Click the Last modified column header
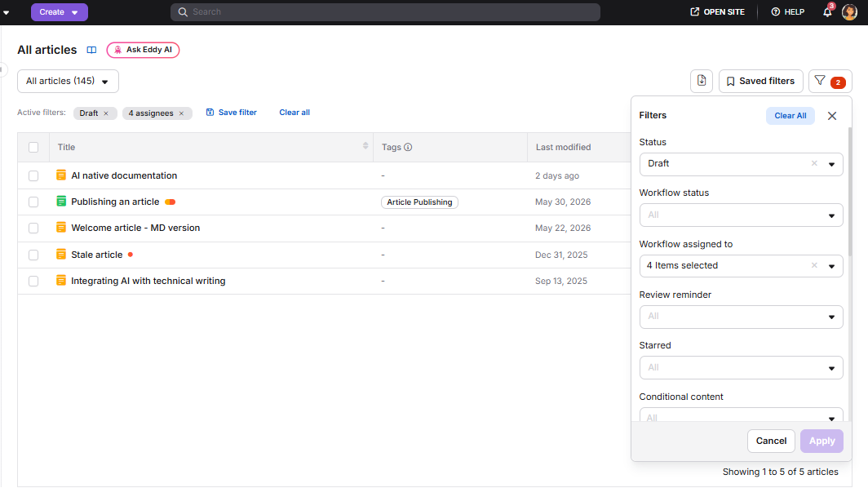868x488 pixels. pyautogui.click(x=563, y=148)
